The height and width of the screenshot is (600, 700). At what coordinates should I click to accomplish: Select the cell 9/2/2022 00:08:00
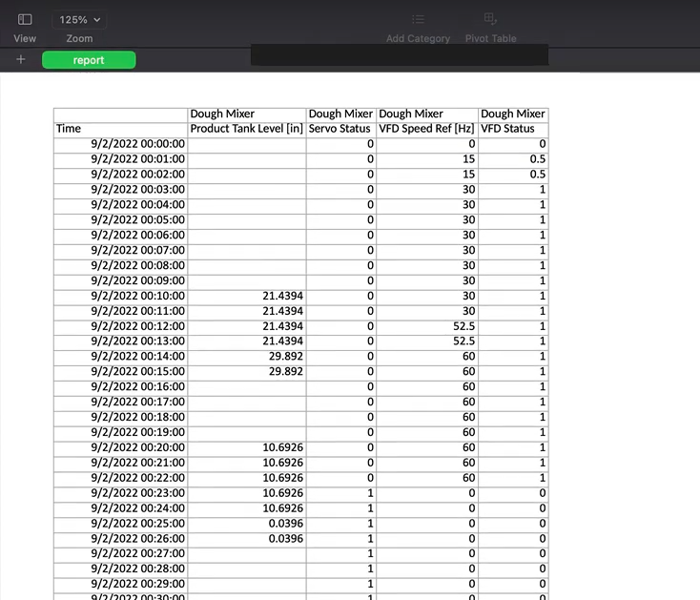click(x=120, y=265)
